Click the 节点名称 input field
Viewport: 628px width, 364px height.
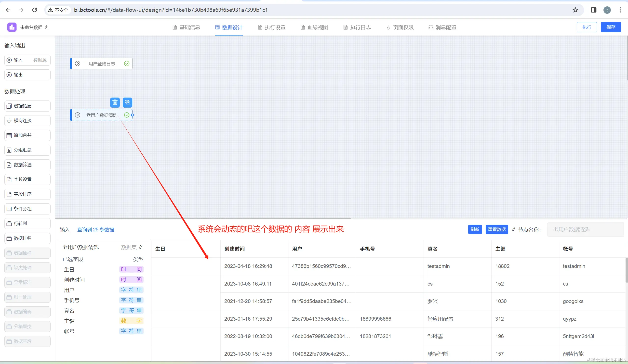pyautogui.click(x=585, y=230)
